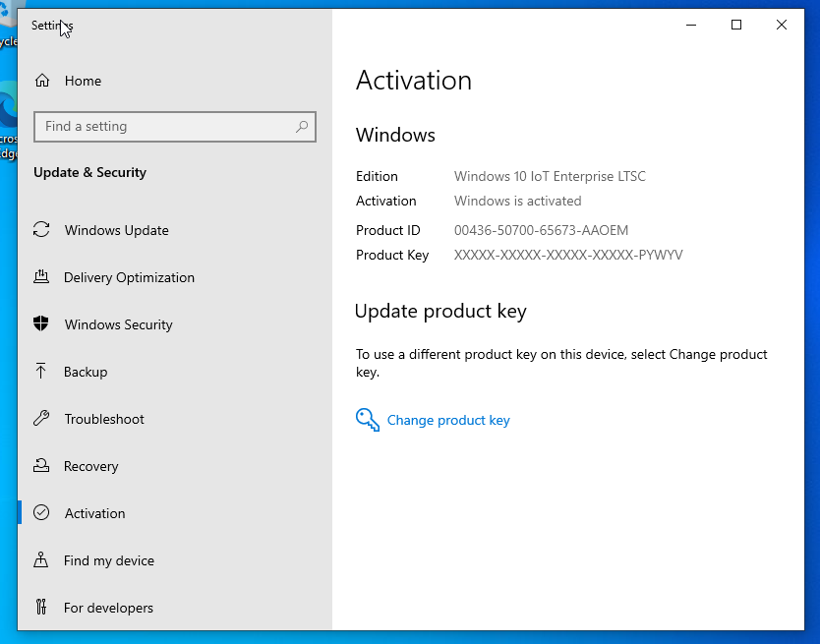Image resolution: width=820 pixels, height=644 pixels.
Task: Maximize the Settings window
Action: point(736,25)
